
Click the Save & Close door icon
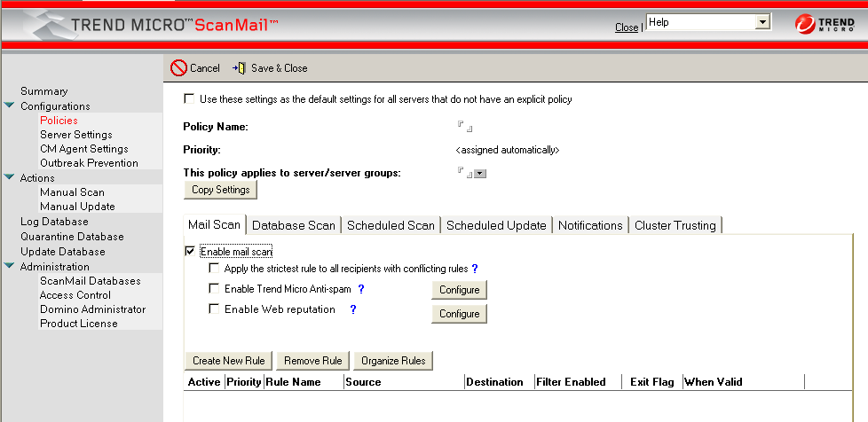tap(239, 68)
